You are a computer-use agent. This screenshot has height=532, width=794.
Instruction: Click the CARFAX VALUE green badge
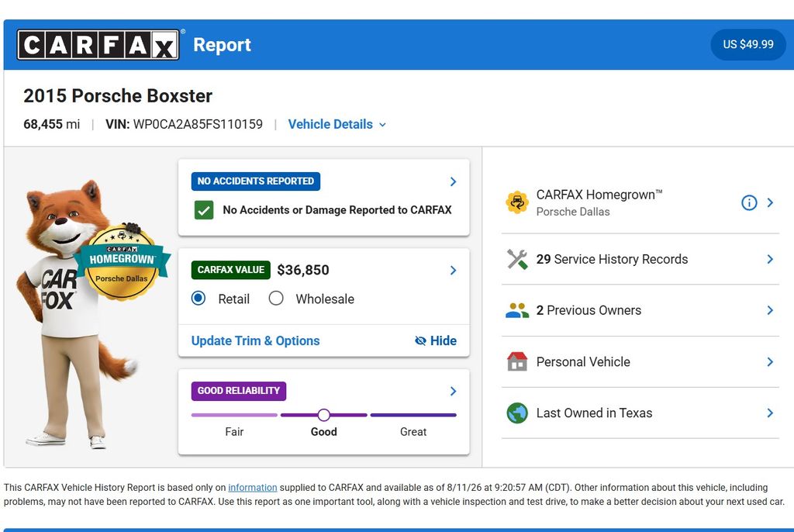click(231, 270)
